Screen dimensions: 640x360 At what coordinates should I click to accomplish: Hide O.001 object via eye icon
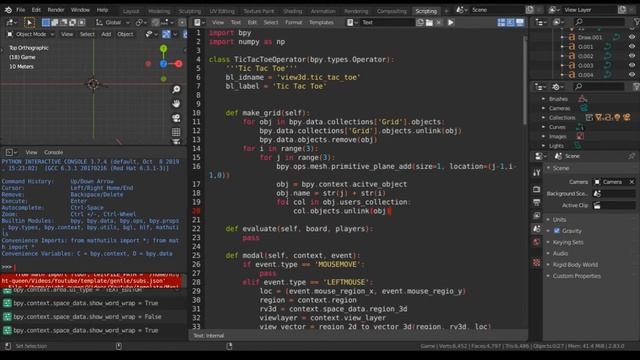(x=632, y=47)
